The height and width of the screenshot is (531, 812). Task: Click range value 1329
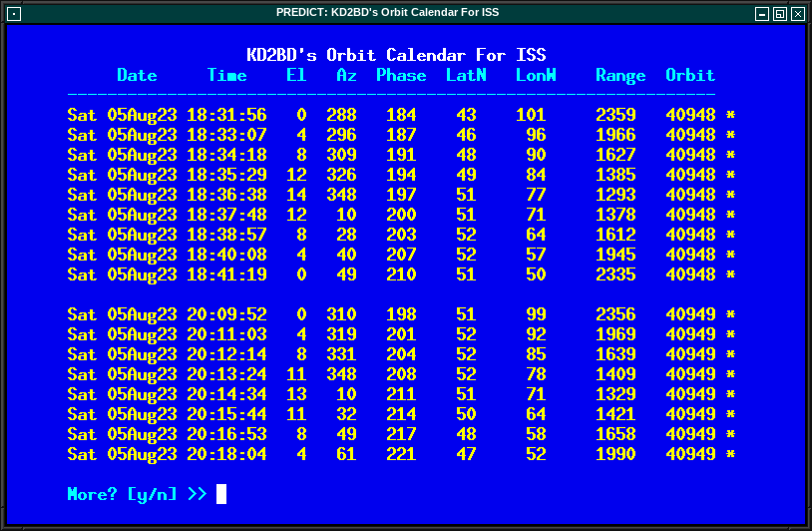615,393
